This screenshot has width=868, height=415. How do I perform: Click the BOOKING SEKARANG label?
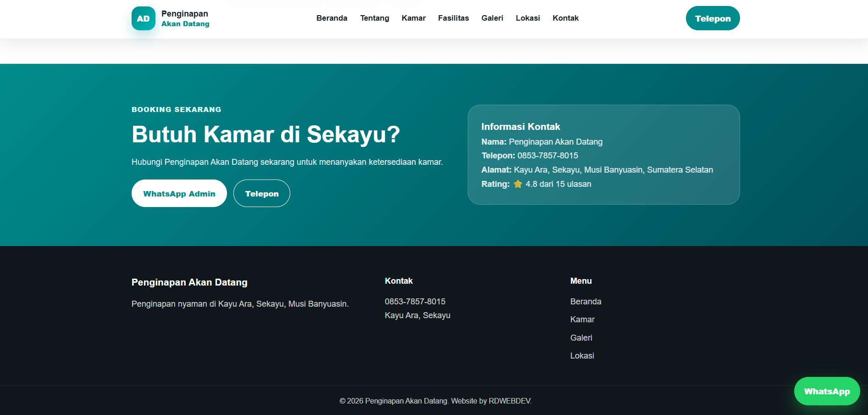coord(177,109)
